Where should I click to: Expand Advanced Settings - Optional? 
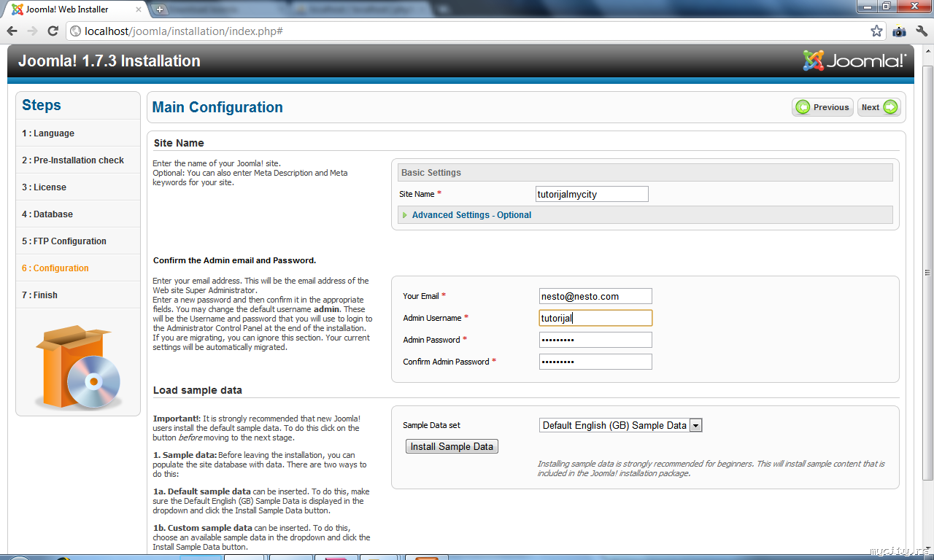[x=471, y=215]
